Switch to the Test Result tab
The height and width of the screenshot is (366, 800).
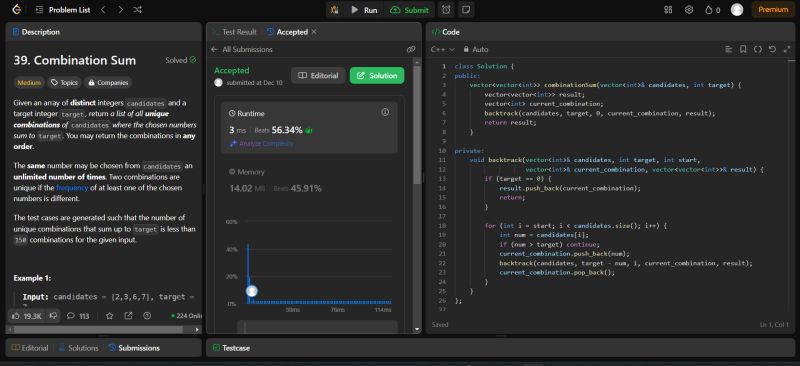234,32
